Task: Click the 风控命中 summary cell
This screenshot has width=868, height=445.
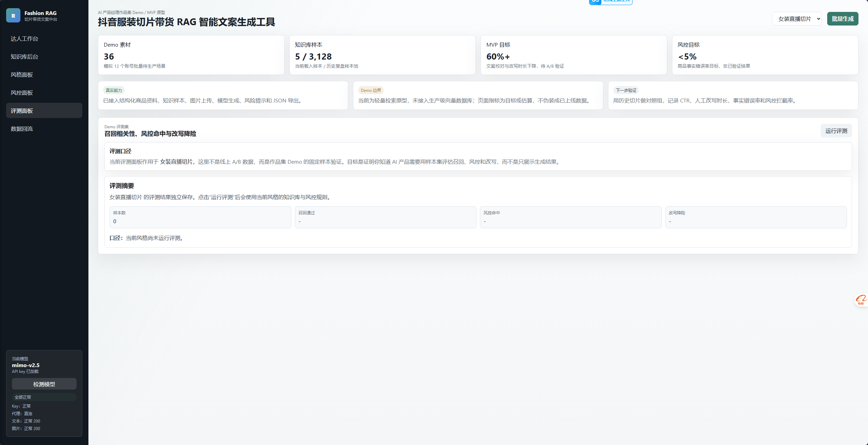Action: [571, 217]
